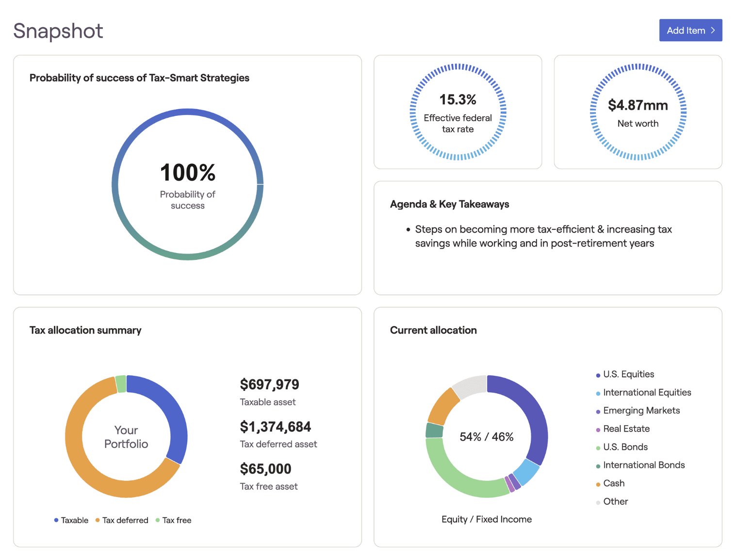Image resolution: width=736 pixels, height=560 pixels.
Task: Toggle U.S. Bonds visibility via its legend item
Action: pyautogui.click(x=597, y=447)
